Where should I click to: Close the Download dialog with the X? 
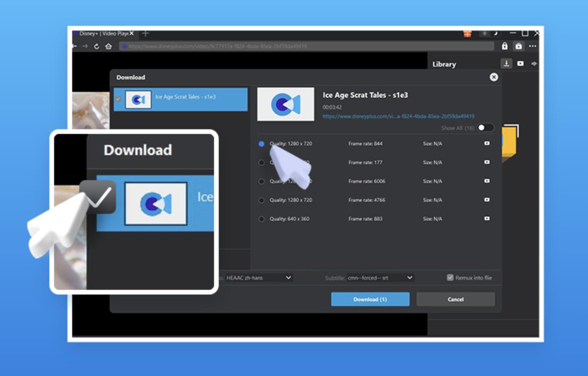click(494, 77)
